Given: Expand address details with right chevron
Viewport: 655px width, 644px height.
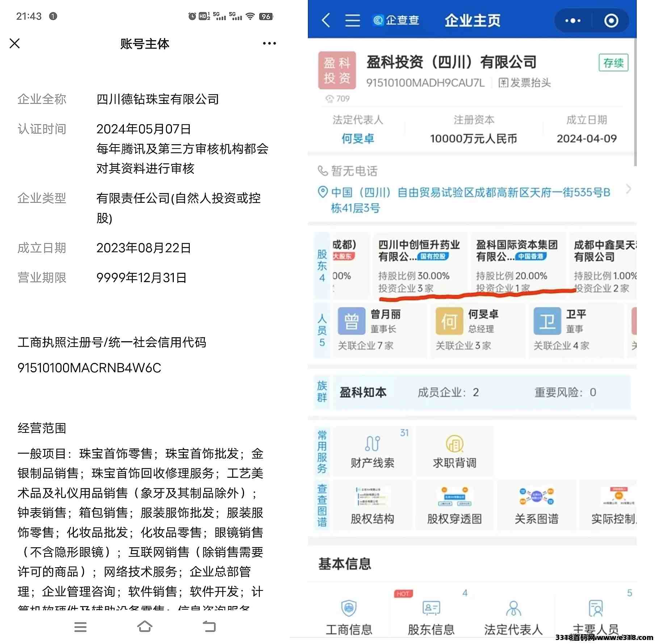Looking at the screenshot, I should coord(629,189).
